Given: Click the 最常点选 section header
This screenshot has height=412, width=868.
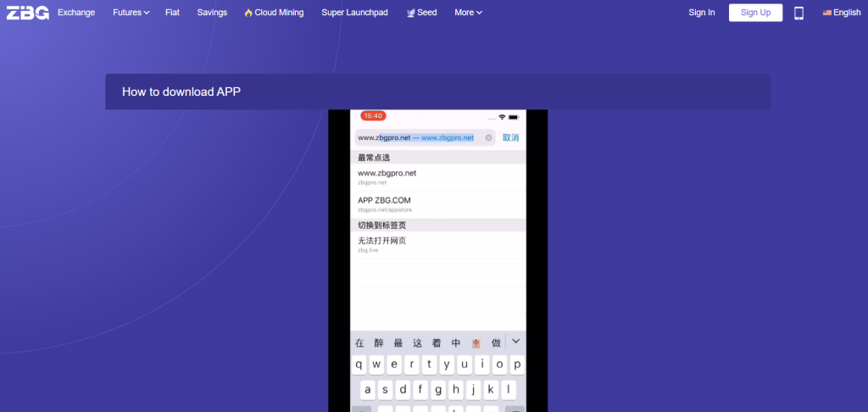Looking at the screenshot, I should (438, 158).
